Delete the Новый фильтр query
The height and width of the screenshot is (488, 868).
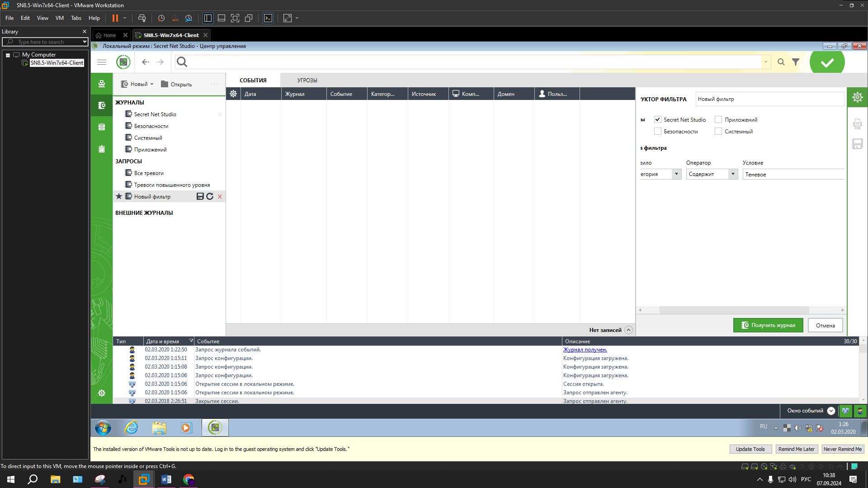tap(220, 197)
